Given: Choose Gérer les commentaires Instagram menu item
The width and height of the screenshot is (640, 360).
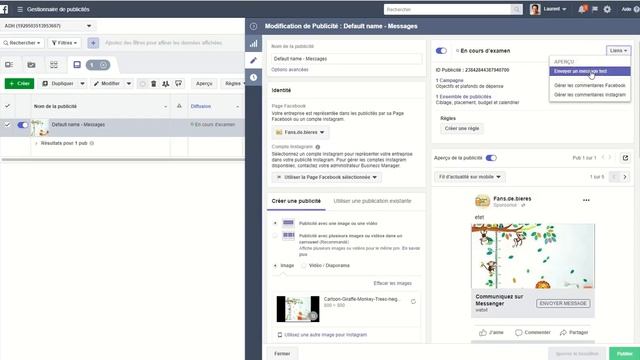Looking at the screenshot, I should pyautogui.click(x=590, y=95).
